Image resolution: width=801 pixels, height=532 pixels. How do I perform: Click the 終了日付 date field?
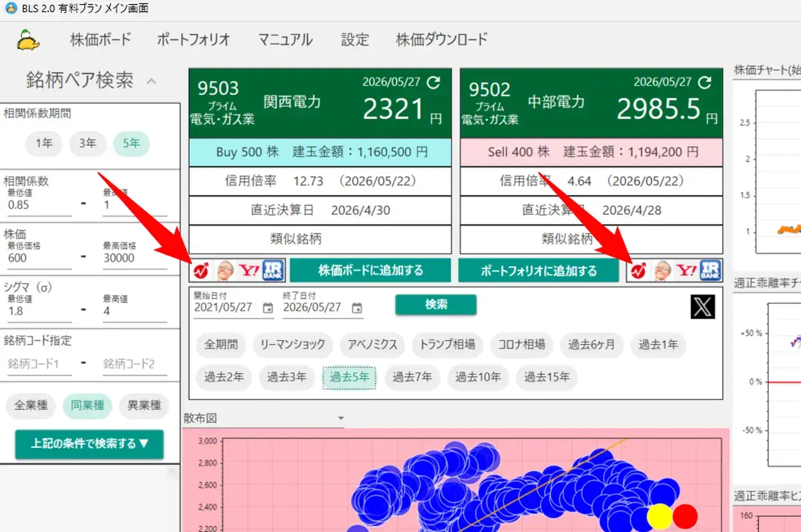(323, 307)
